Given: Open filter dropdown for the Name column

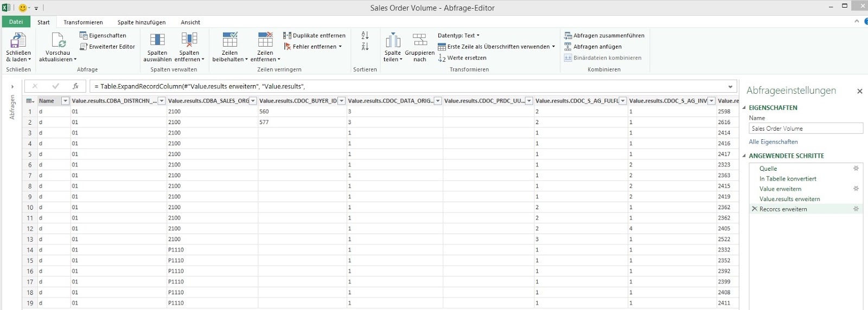Looking at the screenshot, I should pos(65,101).
